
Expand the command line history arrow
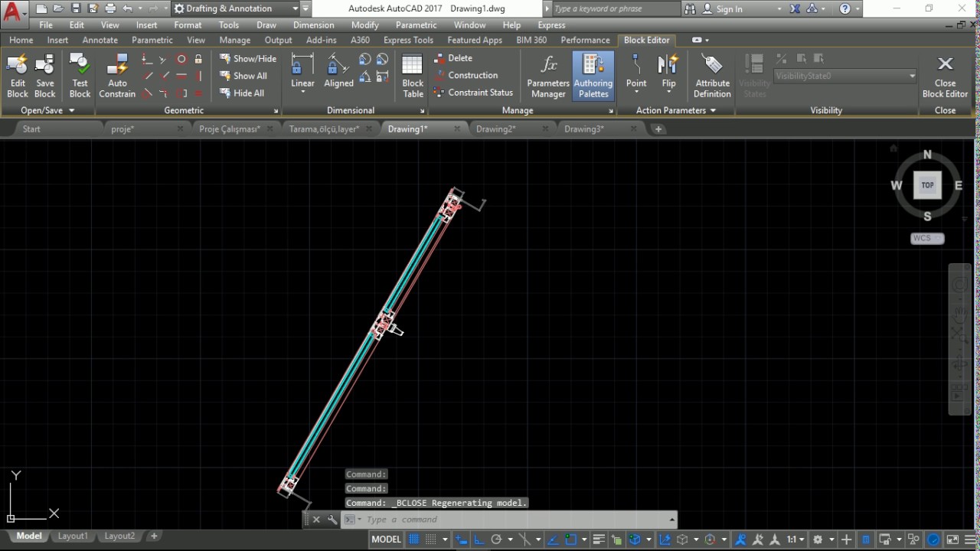671,520
